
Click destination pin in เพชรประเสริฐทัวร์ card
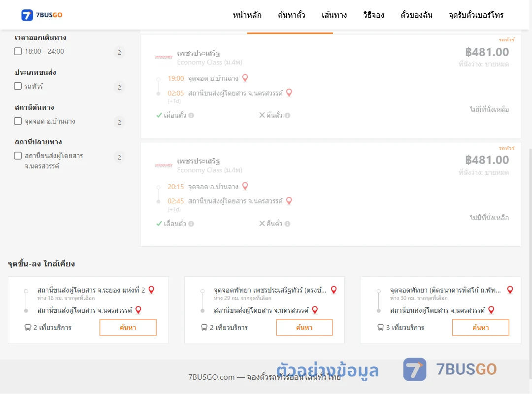[315, 310]
